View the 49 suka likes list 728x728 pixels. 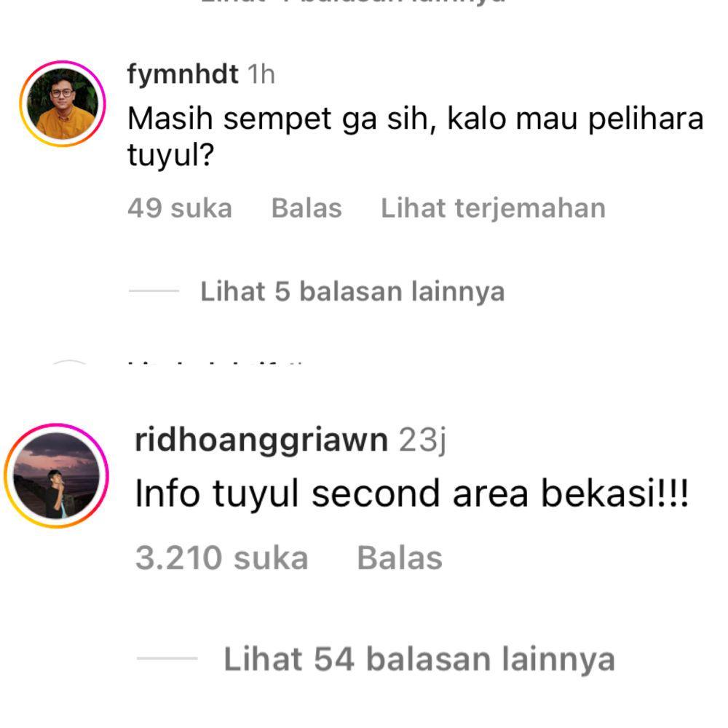[x=180, y=208]
